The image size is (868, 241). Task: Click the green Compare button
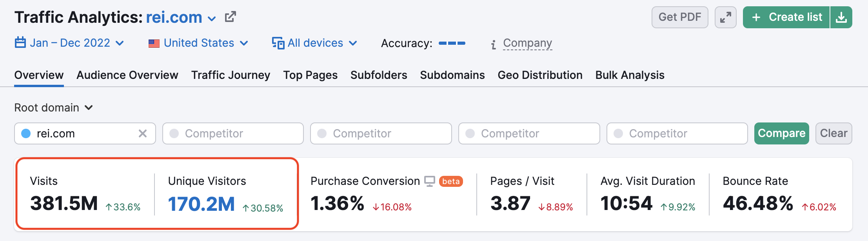click(x=781, y=133)
